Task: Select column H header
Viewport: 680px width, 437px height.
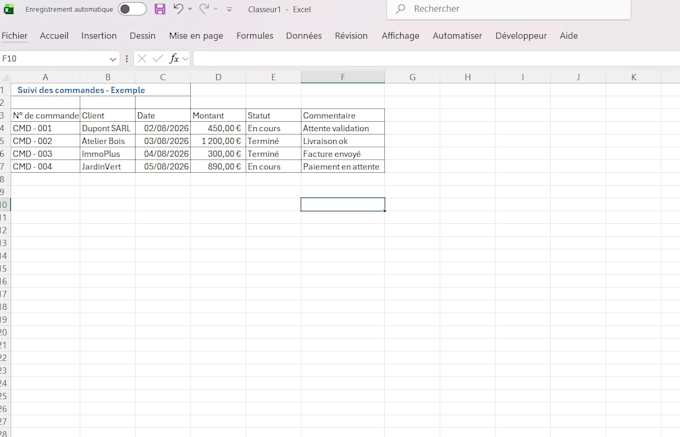Action: coord(468,77)
